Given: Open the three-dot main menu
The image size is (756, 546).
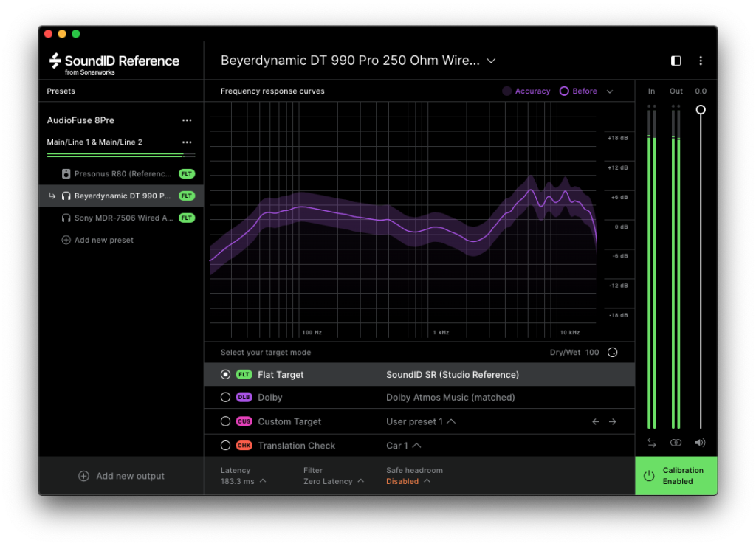Looking at the screenshot, I should [700, 61].
